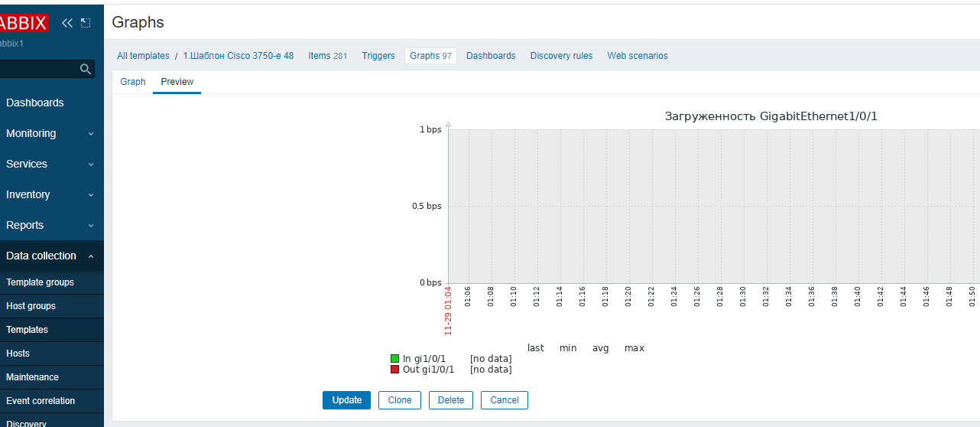Click the 0.5 bps axis label
The height and width of the screenshot is (427, 980).
tap(427, 207)
